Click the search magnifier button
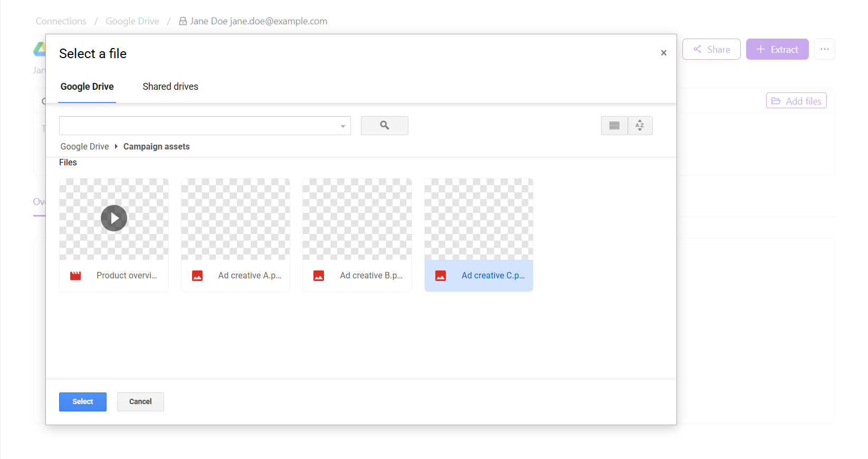 coord(384,126)
